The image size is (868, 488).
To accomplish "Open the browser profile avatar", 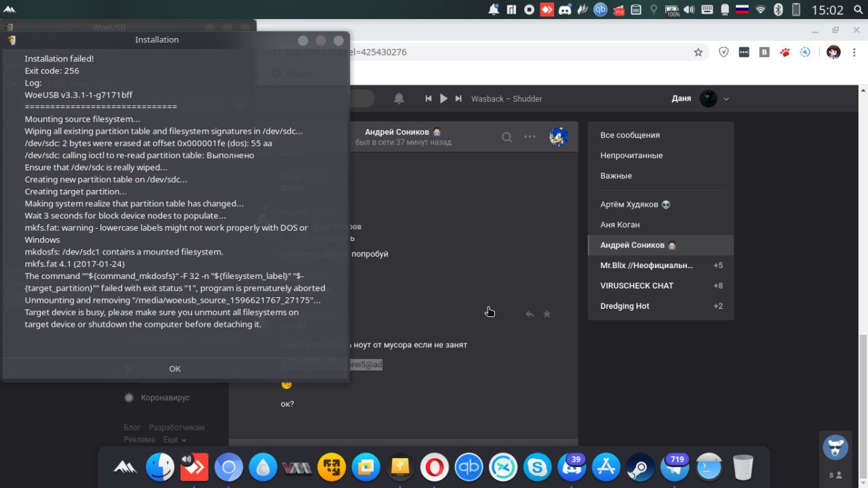I will (x=833, y=52).
